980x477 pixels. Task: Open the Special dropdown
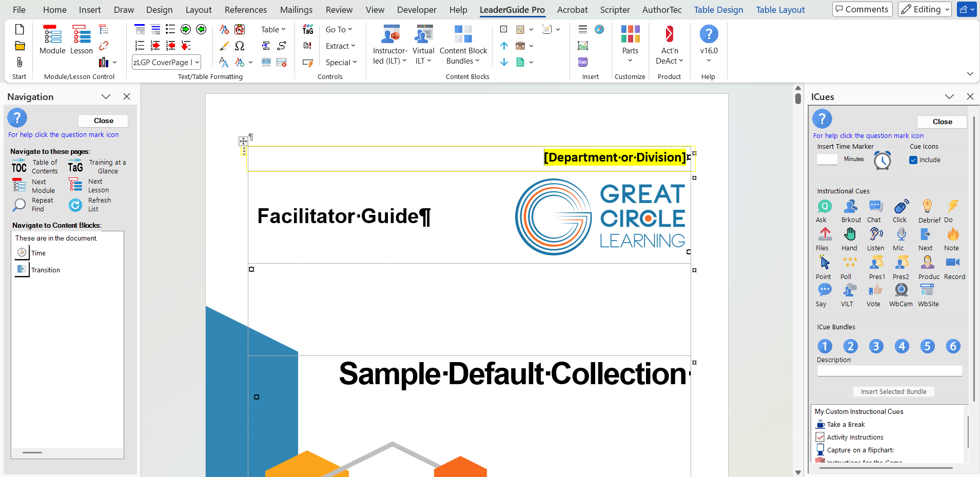coord(341,63)
